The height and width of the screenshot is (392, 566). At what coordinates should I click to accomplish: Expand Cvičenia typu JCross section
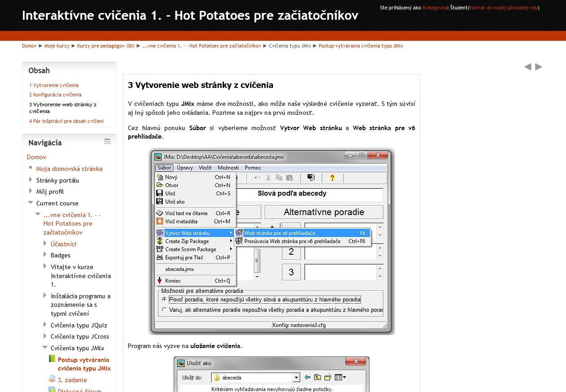pyautogui.click(x=45, y=336)
